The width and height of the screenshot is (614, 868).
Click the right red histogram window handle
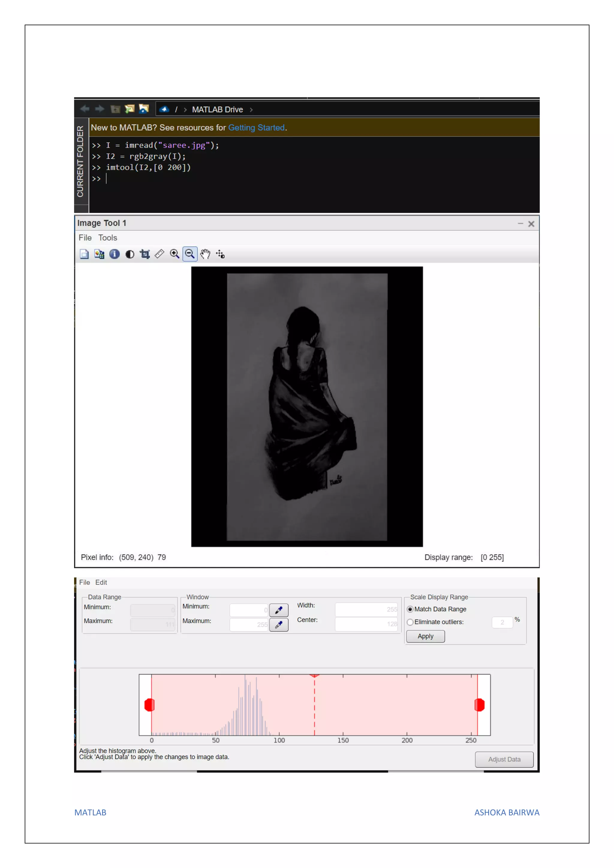tap(479, 705)
